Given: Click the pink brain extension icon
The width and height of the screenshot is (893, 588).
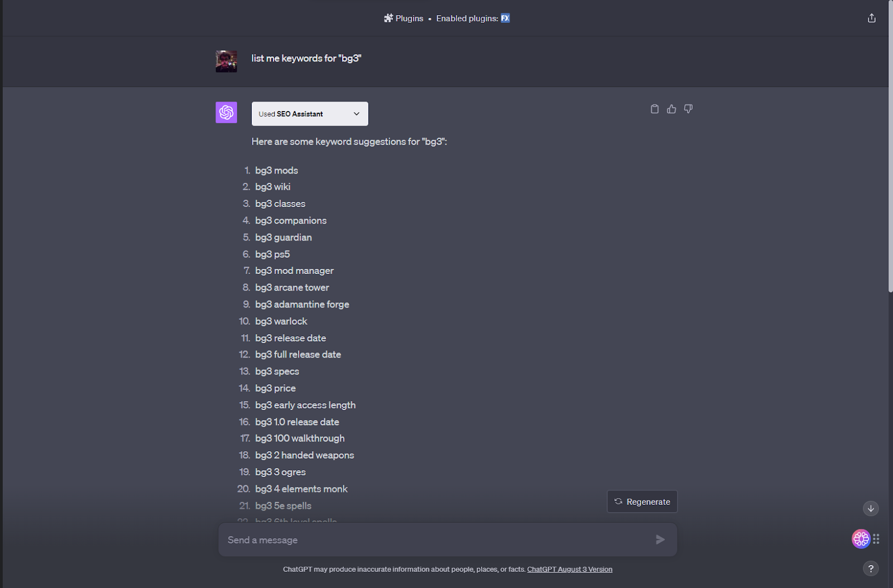Looking at the screenshot, I should coord(861,539).
